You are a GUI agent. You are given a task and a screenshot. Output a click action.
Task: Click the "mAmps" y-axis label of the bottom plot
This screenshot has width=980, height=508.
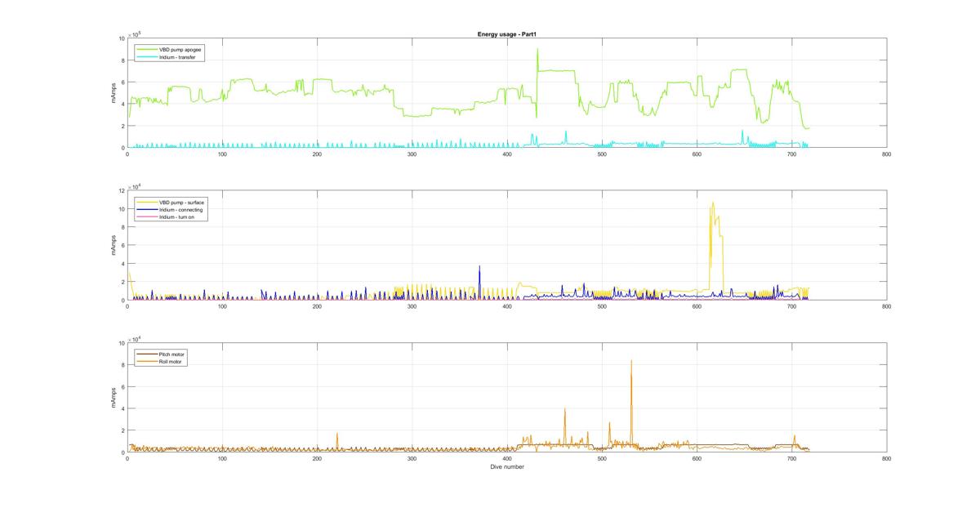click(114, 397)
